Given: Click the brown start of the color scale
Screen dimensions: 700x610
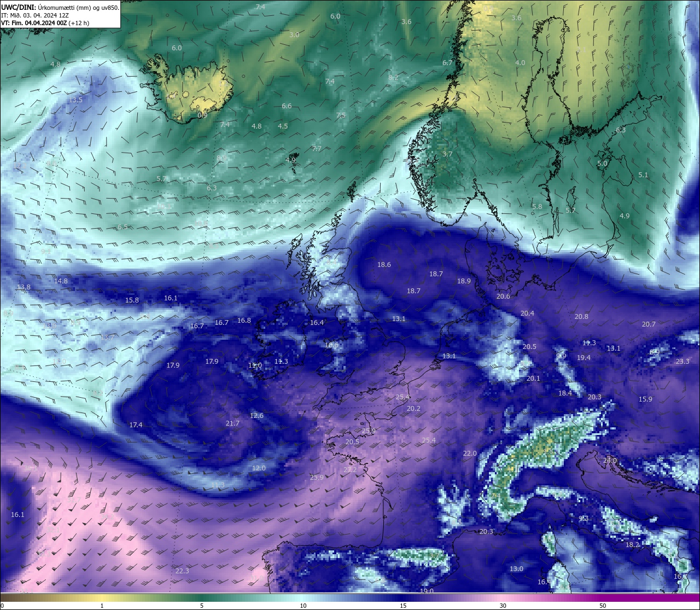Looking at the screenshot, I should coord(7,597).
